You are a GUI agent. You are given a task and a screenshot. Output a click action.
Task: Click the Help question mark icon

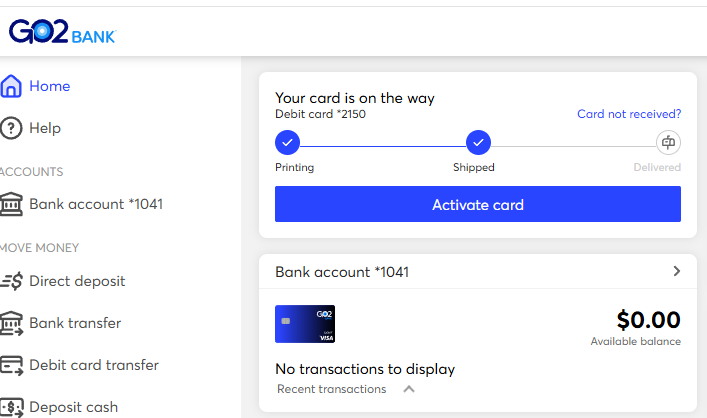click(x=11, y=128)
